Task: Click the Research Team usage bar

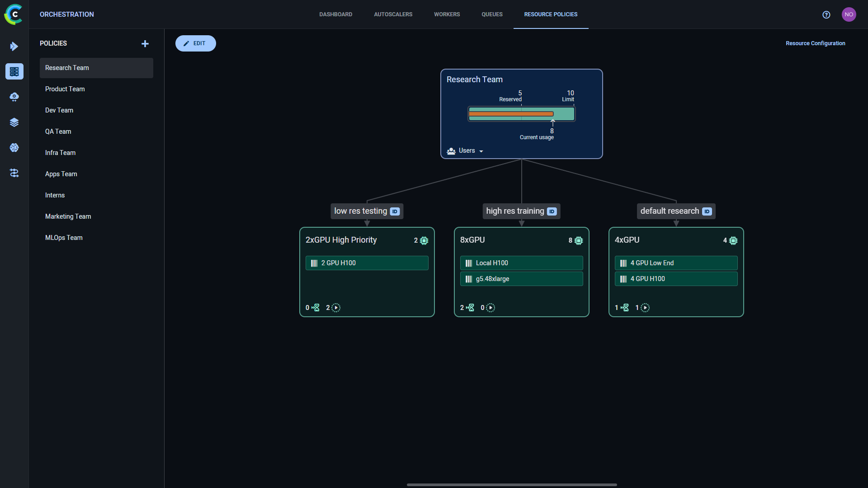Action: pos(521,114)
